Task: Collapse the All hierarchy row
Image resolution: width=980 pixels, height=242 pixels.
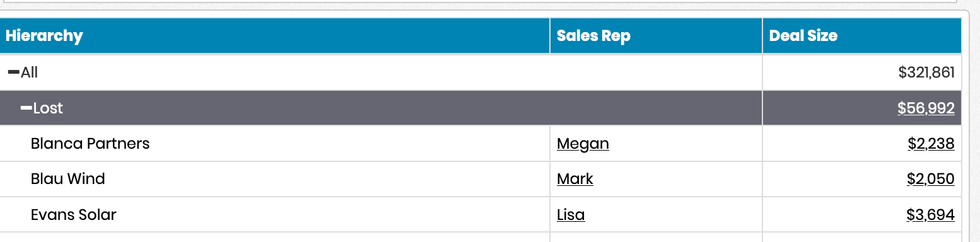Action: (13, 72)
